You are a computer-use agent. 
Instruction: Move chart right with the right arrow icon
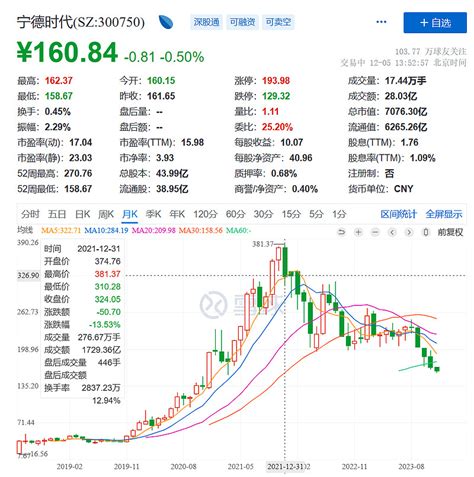409,232
